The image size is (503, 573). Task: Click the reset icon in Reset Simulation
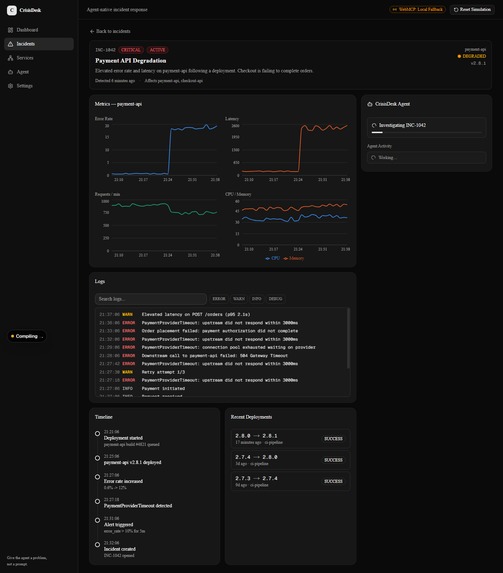pos(456,10)
